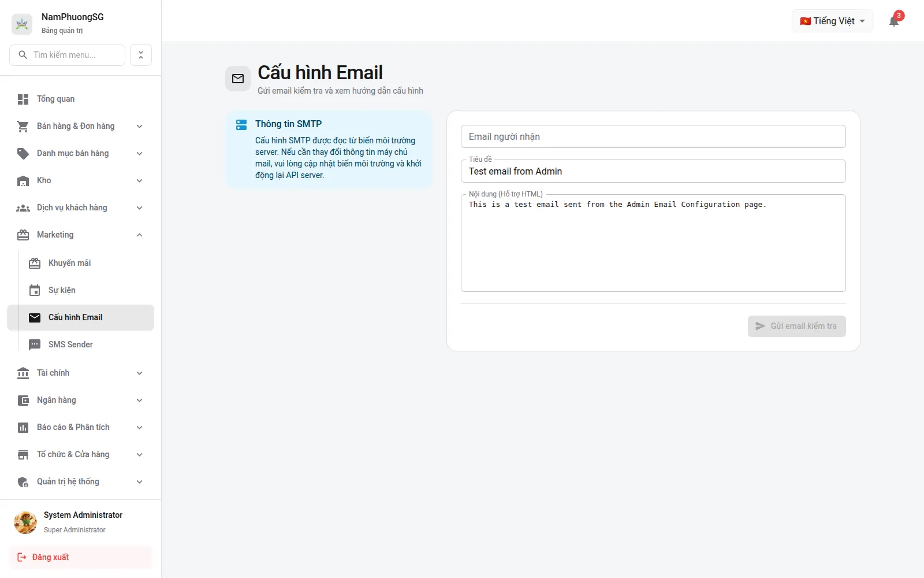Expand the Kho menu chevron

coord(139,181)
